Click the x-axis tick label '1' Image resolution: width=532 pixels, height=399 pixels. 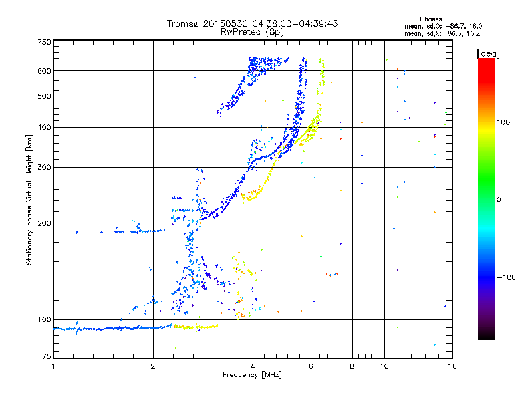[53, 366]
